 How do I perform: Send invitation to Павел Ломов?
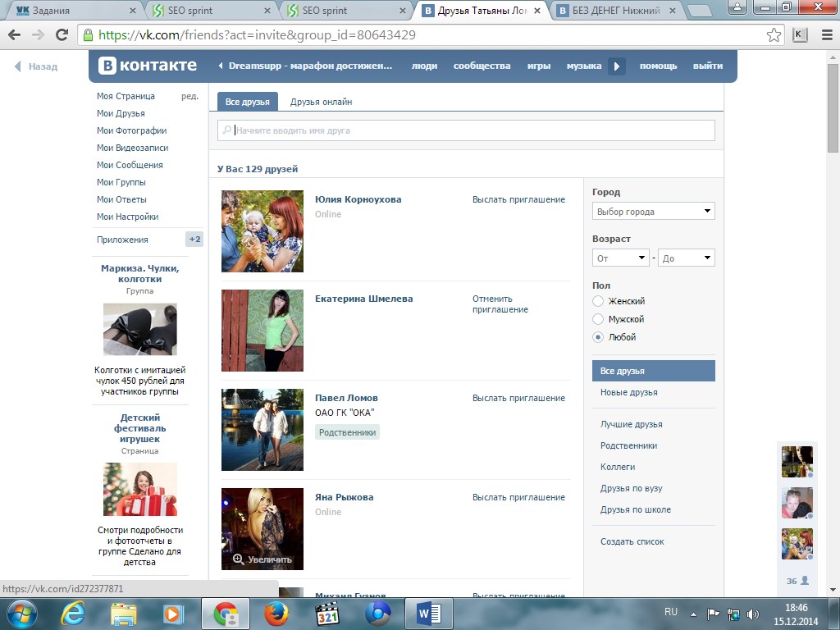pyautogui.click(x=518, y=398)
